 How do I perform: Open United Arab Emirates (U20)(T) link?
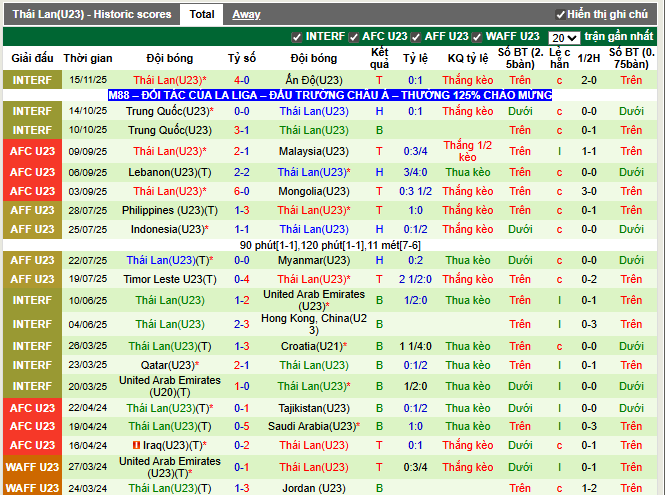(170, 386)
